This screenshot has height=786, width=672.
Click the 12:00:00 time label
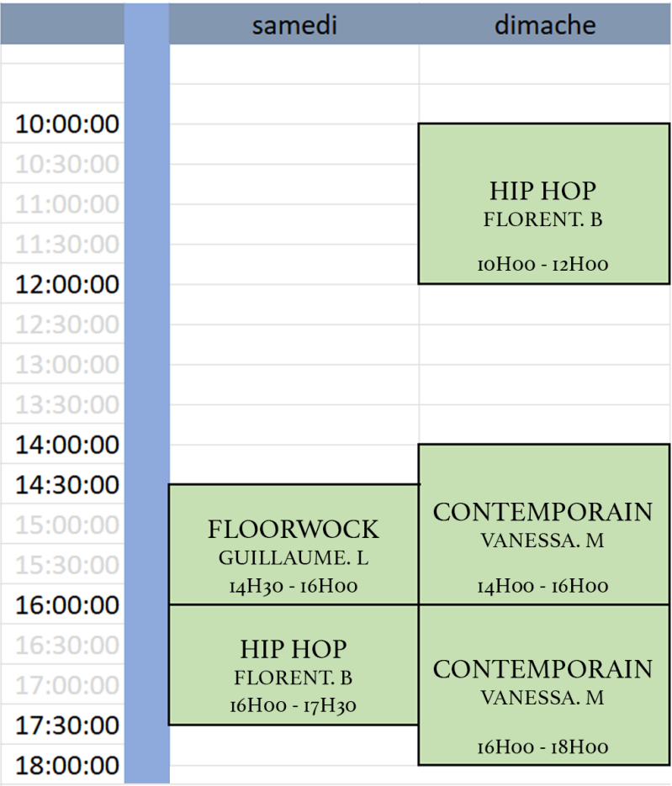(x=67, y=285)
